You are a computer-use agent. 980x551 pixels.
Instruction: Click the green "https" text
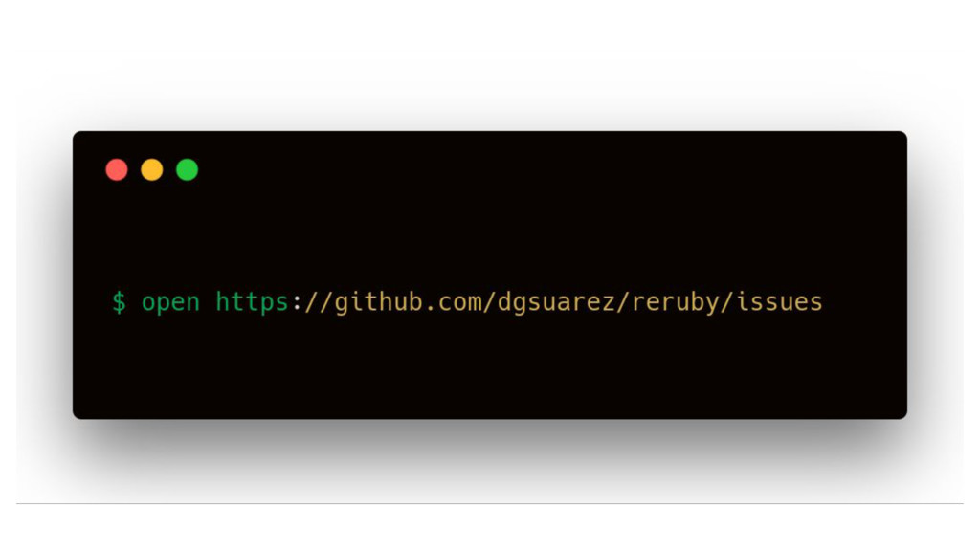pyautogui.click(x=252, y=303)
